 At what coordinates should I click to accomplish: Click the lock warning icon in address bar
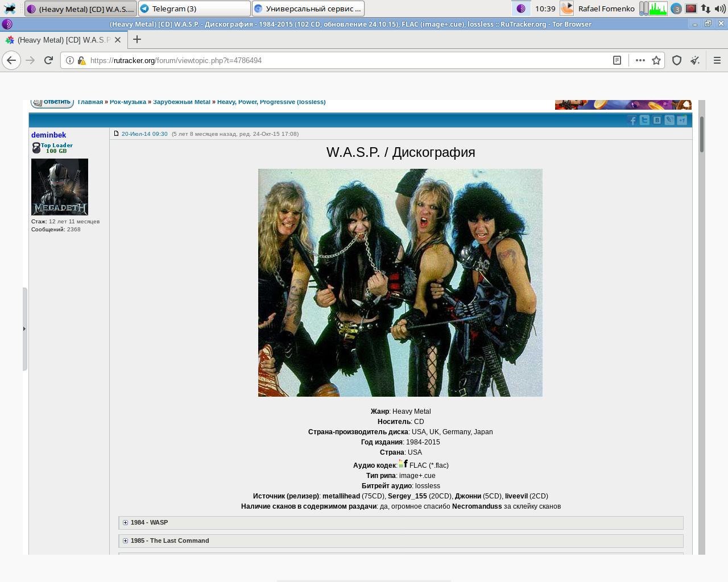click(x=81, y=60)
